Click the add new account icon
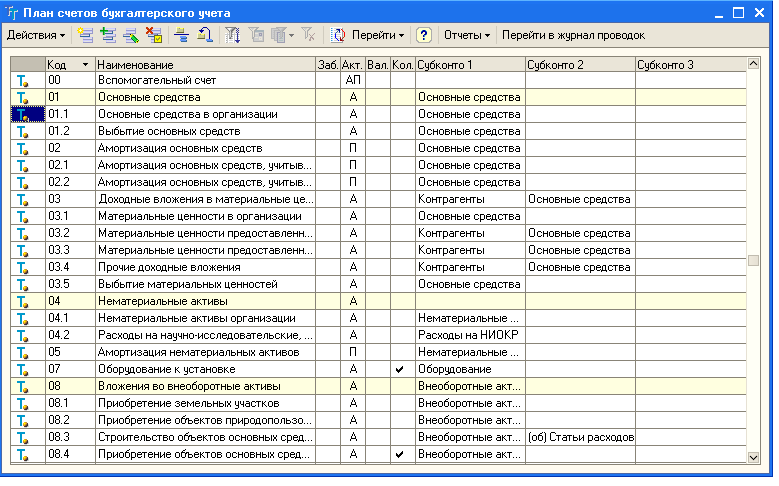The height and width of the screenshot is (486, 779). tap(83, 35)
